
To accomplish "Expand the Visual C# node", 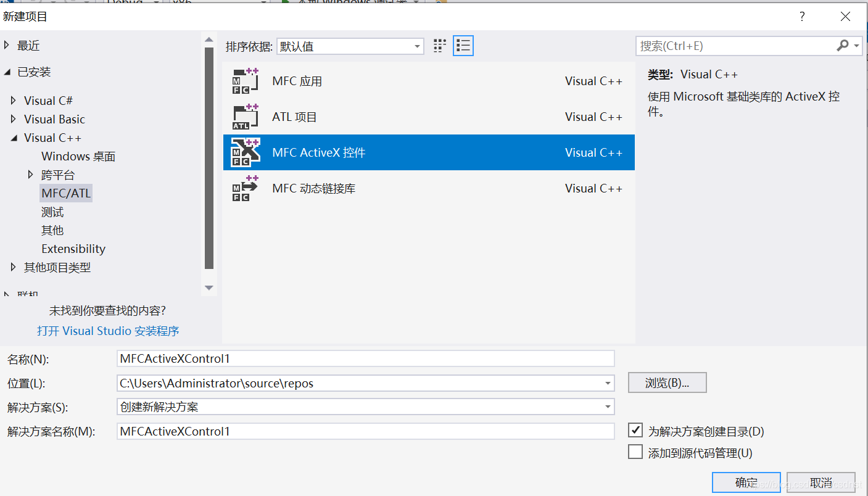I will (x=14, y=101).
